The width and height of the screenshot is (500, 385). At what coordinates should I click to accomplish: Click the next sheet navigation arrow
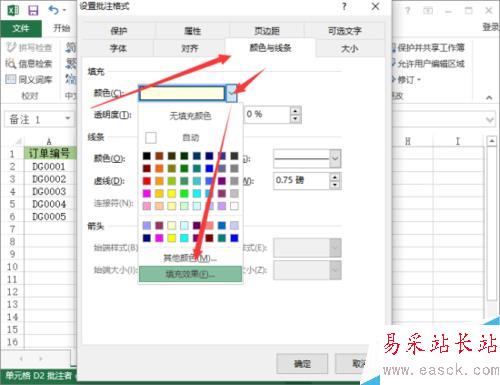pyautogui.click(x=41, y=359)
